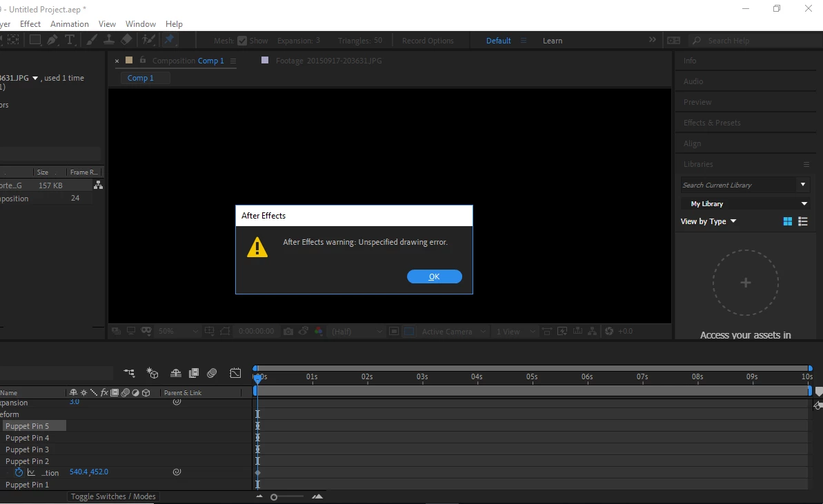Click Toggle Switches / Modes button

113,496
